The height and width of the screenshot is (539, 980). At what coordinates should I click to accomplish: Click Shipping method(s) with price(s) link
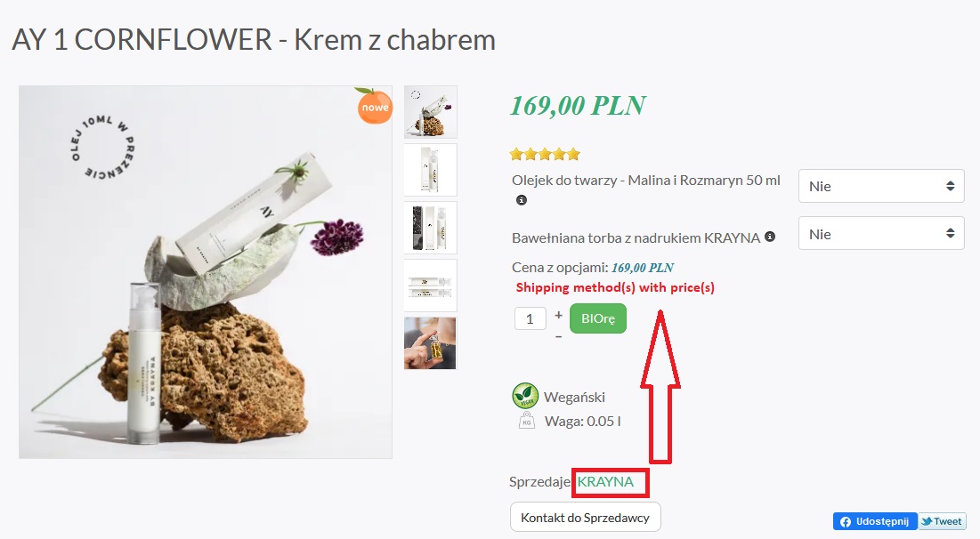click(x=615, y=287)
